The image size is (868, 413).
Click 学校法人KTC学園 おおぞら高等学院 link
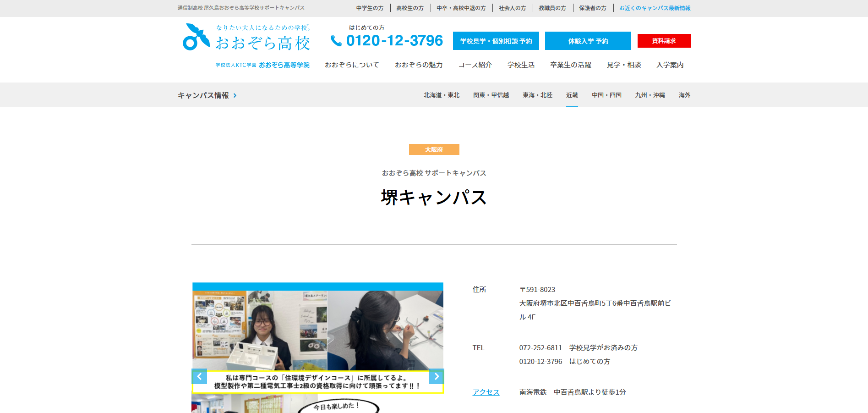tap(262, 65)
